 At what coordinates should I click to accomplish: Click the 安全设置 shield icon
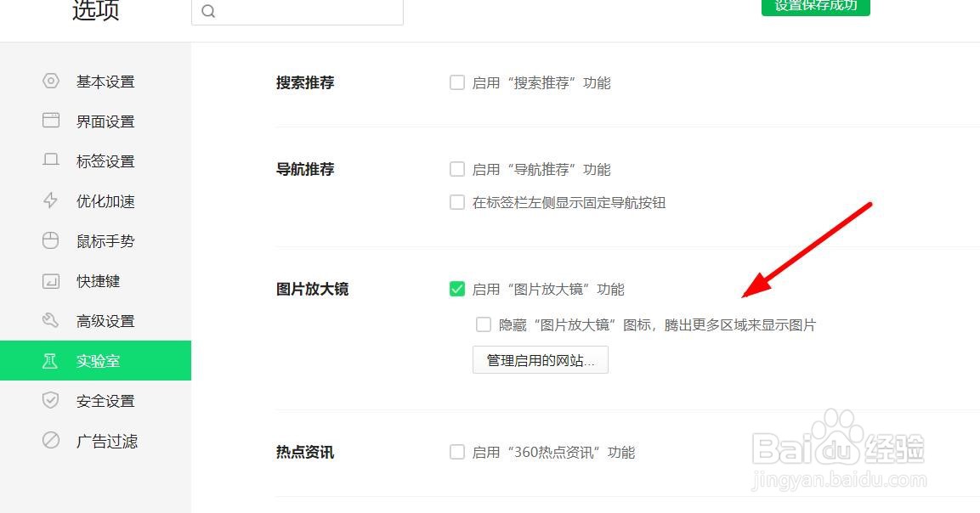(51, 401)
